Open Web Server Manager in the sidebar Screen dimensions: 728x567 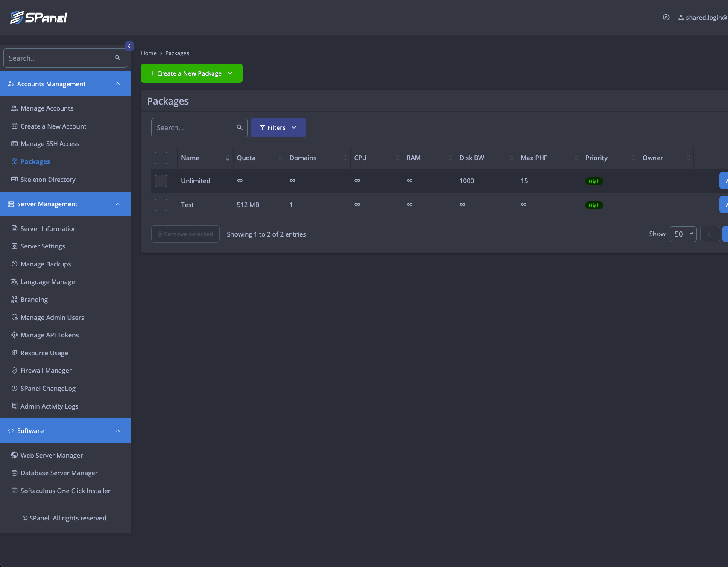coord(52,456)
